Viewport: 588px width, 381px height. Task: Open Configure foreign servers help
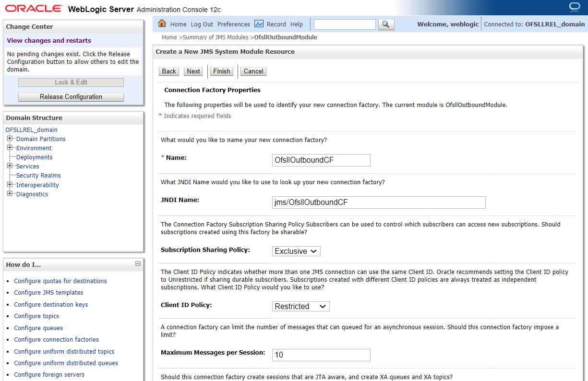click(x=49, y=374)
